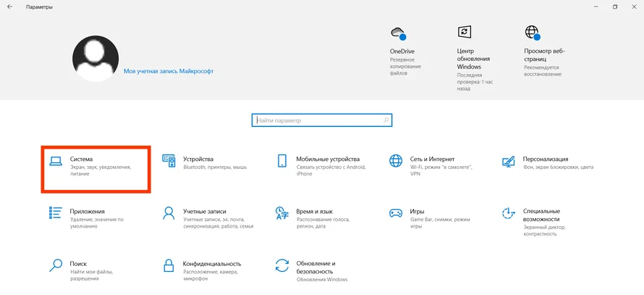Image resolution: width=644 pixels, height=295 pixels.
Task: Open the Сеть и Интернет globe icon
Action: coord(396,161)
